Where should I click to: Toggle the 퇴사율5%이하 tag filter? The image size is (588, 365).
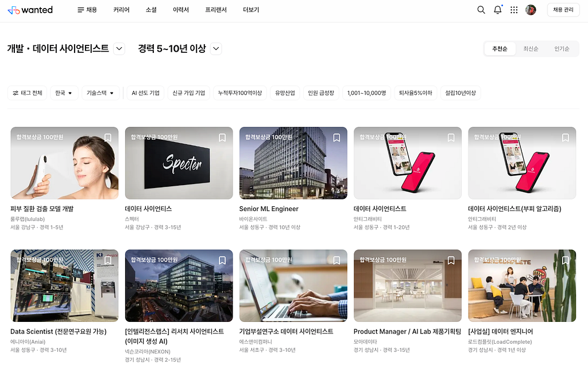pos(416,93)
